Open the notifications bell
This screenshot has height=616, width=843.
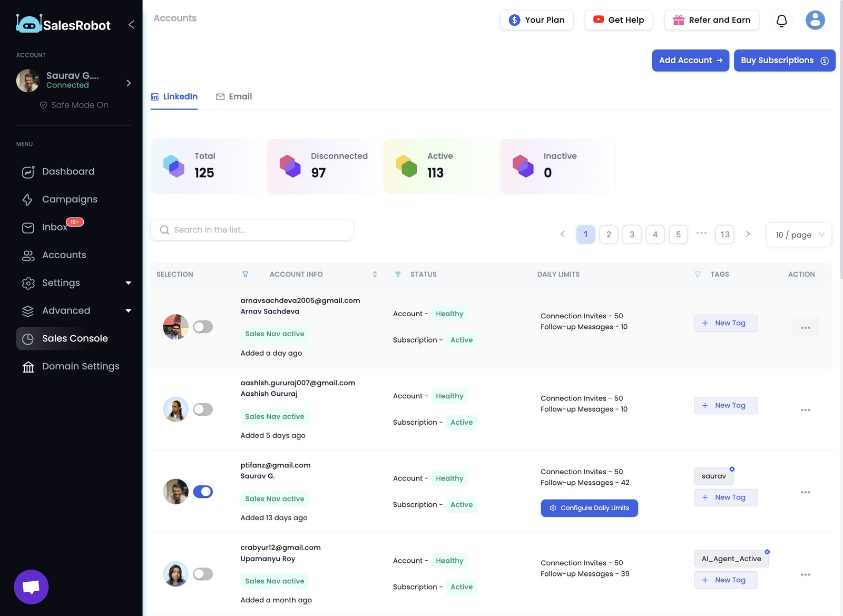coord(782,20)
